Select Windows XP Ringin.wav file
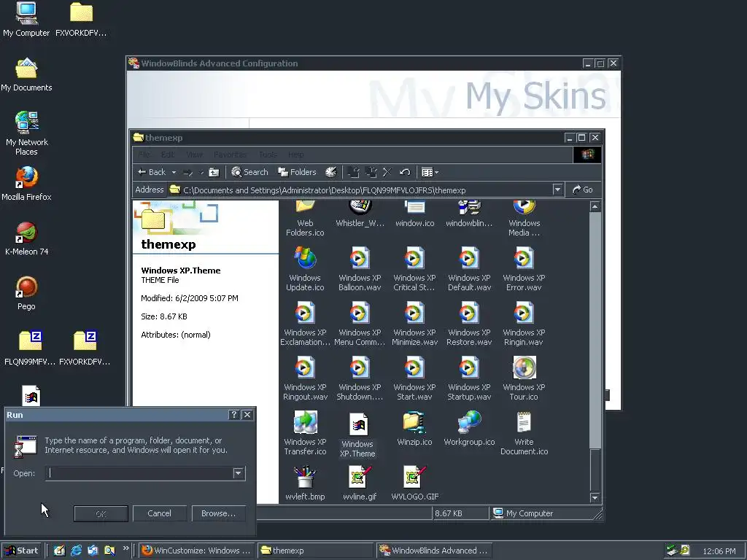 [524, 324]
